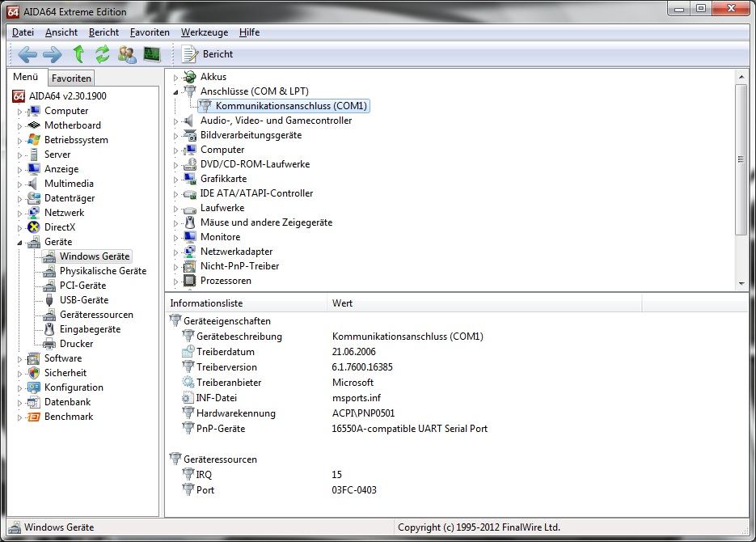This screenshot has width=756, height=542.
Task: Select Windows Geräte in the tree
Action: [95, 256]
